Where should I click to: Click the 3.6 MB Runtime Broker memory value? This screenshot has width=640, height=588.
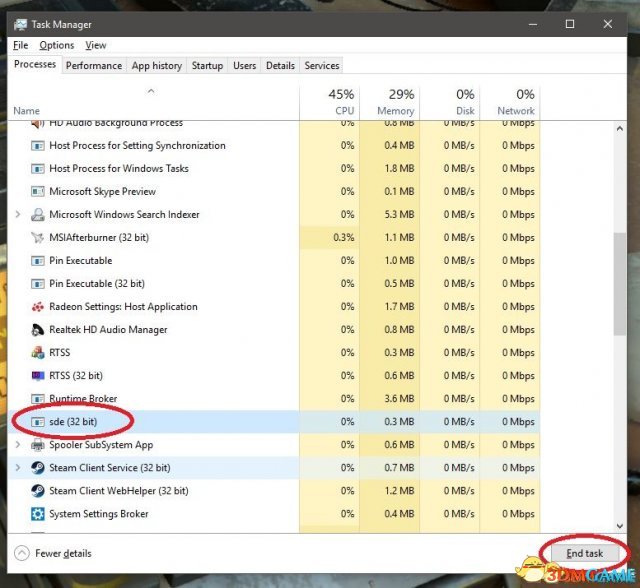[x=399, y=399]
